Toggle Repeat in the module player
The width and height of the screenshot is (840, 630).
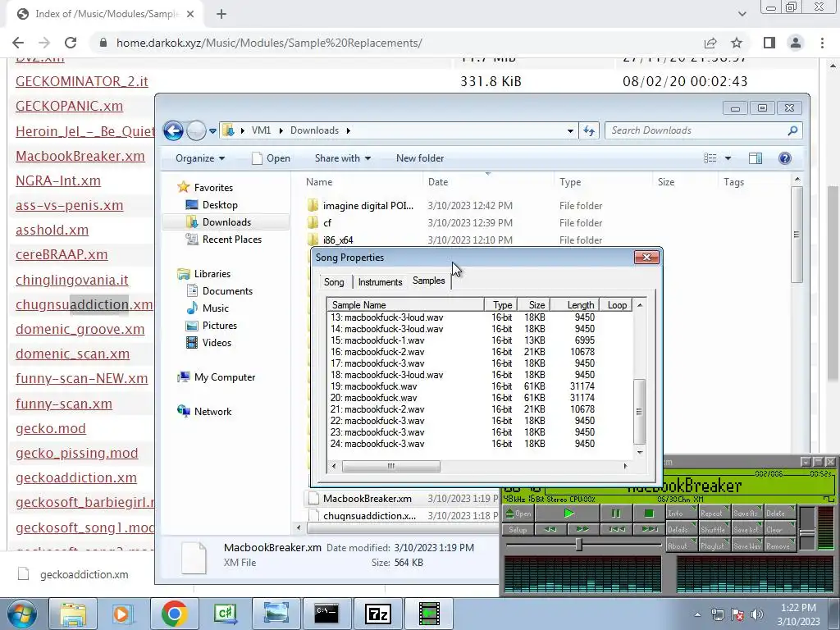(714, 513)
